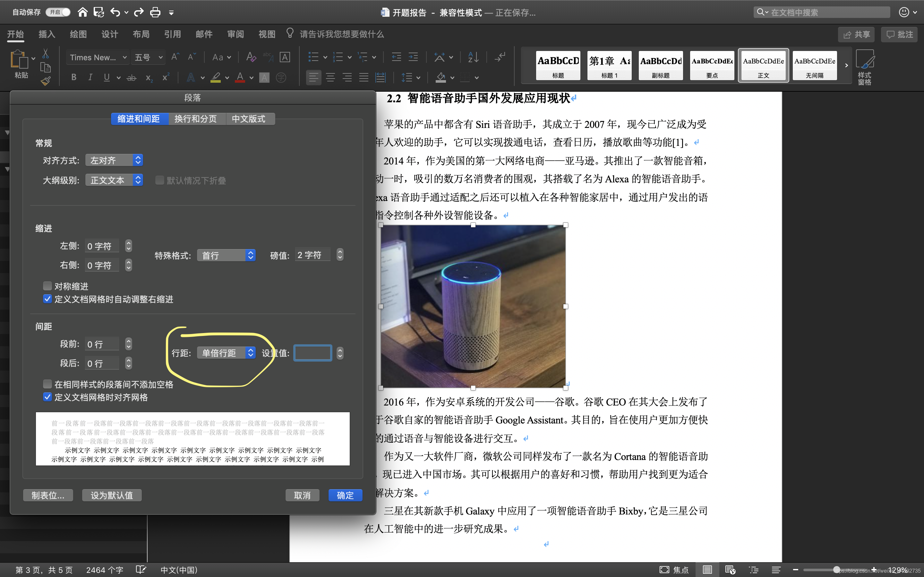Switch to the 换行和分页 tab

point(195,119)
